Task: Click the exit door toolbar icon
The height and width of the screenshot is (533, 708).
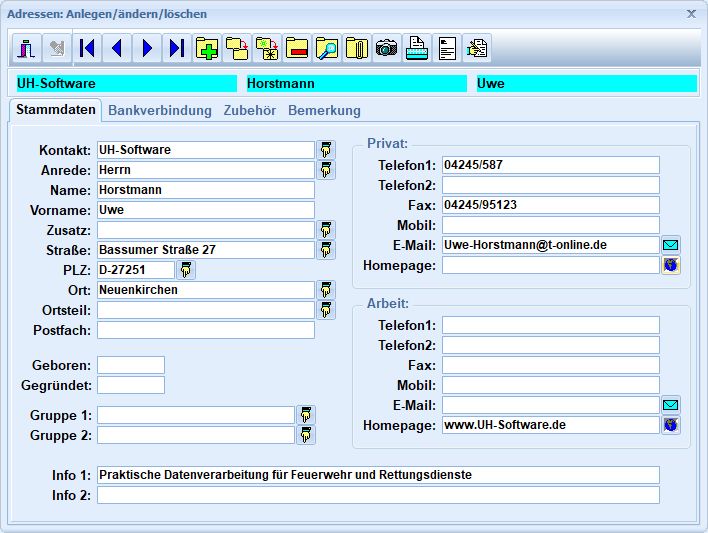Action: 27,48
